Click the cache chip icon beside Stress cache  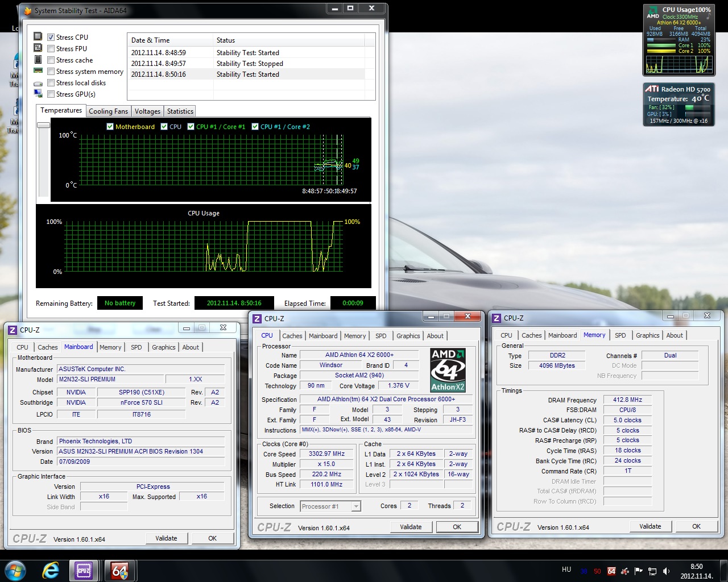[38, 60]
